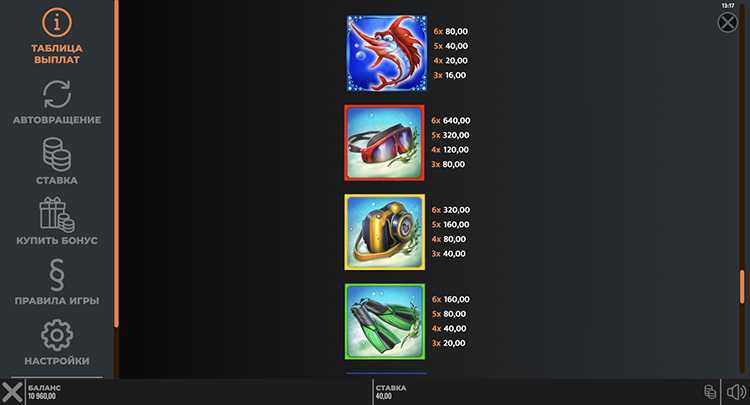The image size is (750, 405).
Task: Click the red swordfish symbol thumbnail
Action: [x=386, y=53]
